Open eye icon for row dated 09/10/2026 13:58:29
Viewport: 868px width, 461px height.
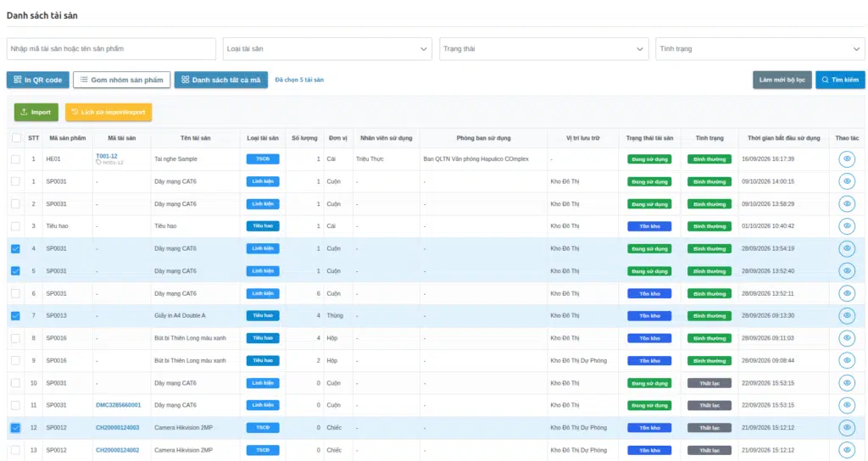point(847,203)
